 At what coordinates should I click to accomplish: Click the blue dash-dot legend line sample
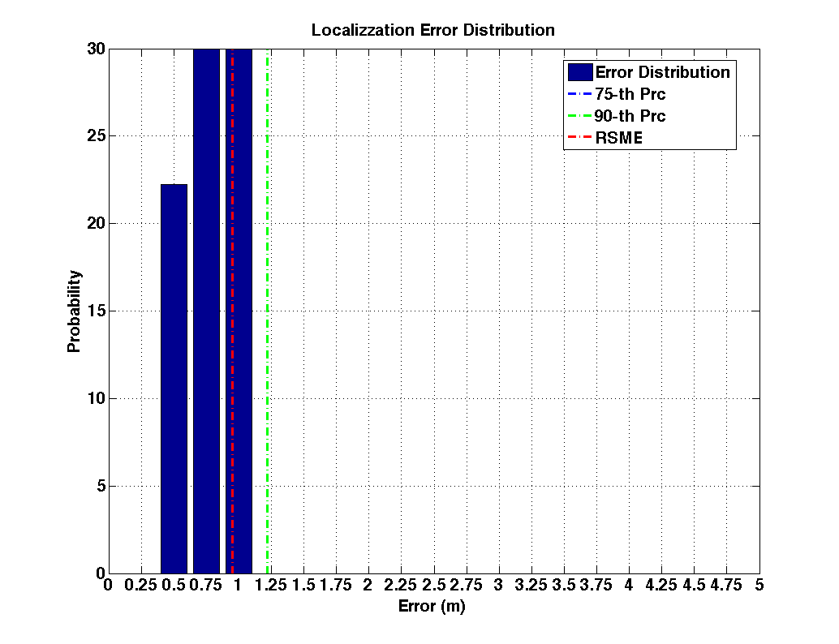tap(580, 94)
